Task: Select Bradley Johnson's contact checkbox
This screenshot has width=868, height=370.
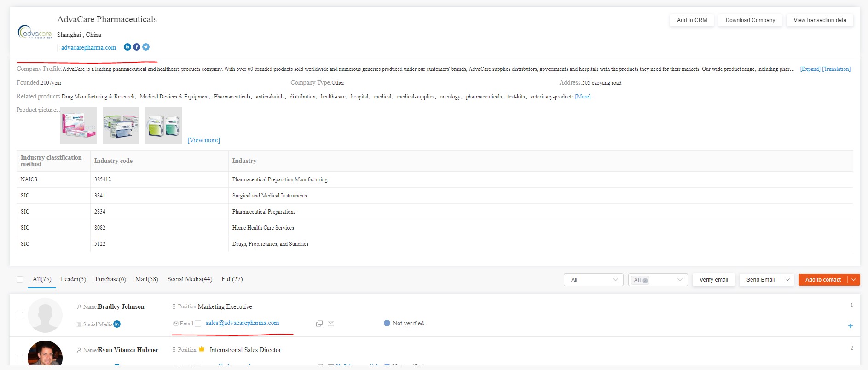Action: [20, 315]
